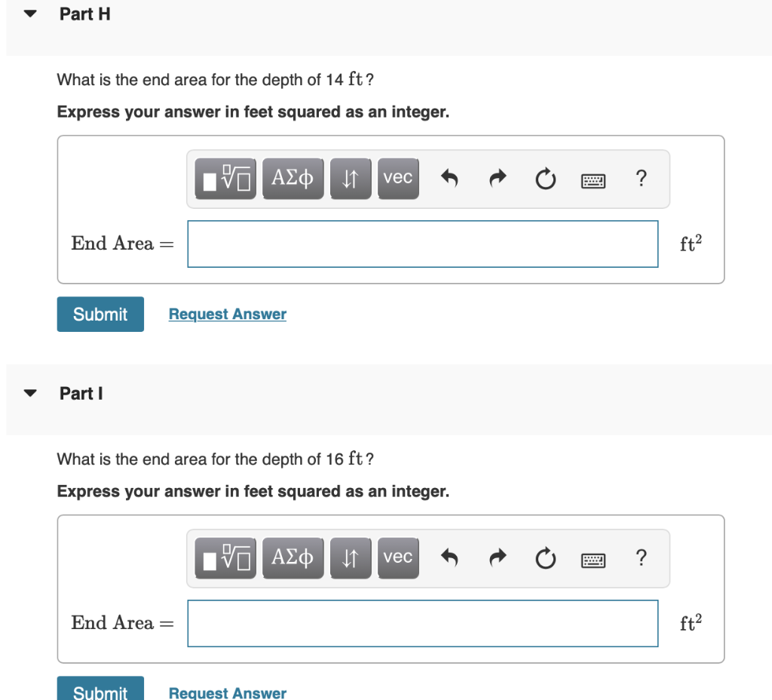
Task: Open the Greek symbols ΑΣΦ palette in Part H
Action: tap(293, 179)
